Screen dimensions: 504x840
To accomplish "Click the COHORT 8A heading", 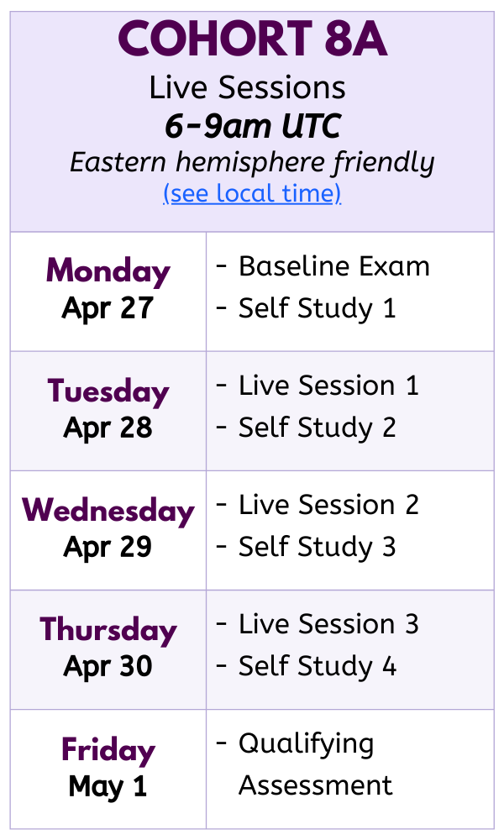I will tap(252, 39).
